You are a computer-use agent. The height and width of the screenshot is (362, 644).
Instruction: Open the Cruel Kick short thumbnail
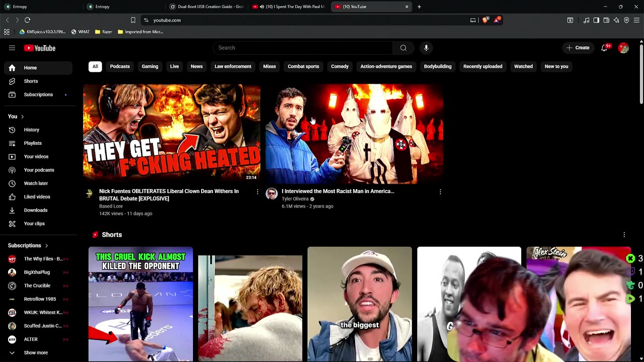pos(140,304)
